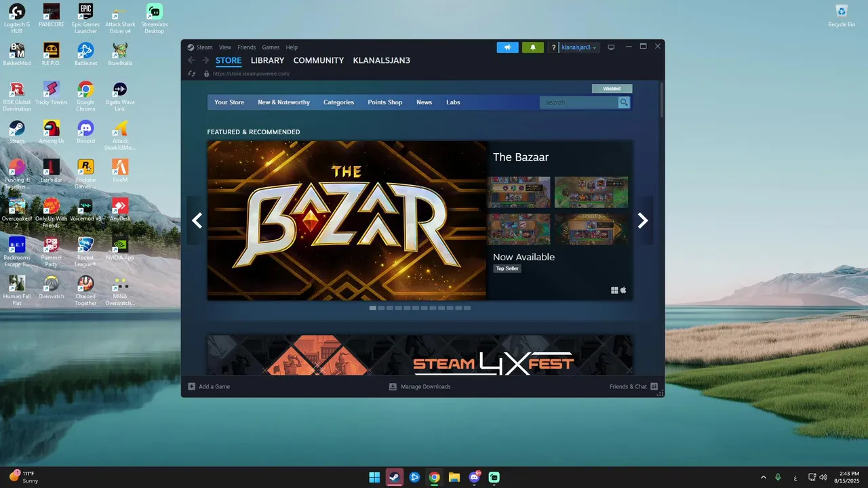Show next featured game with right arrow
Screen dimensions: 868x488
click(643, 220)
